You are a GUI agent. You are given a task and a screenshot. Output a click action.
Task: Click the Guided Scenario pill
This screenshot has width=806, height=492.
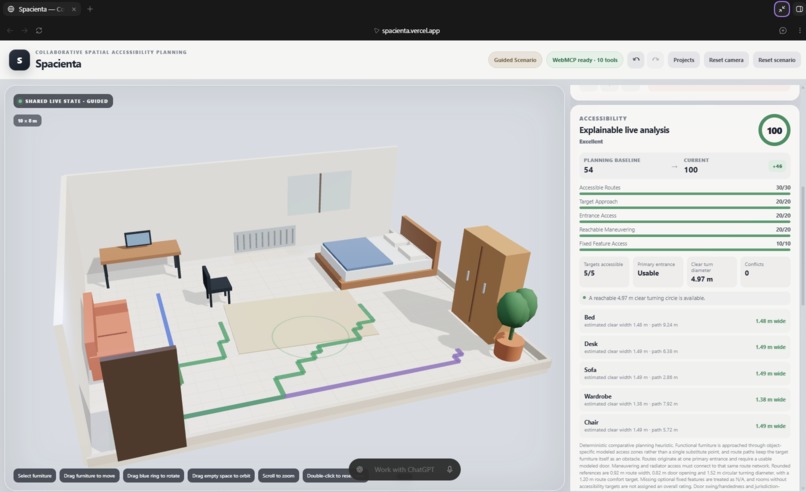(515, 60)
